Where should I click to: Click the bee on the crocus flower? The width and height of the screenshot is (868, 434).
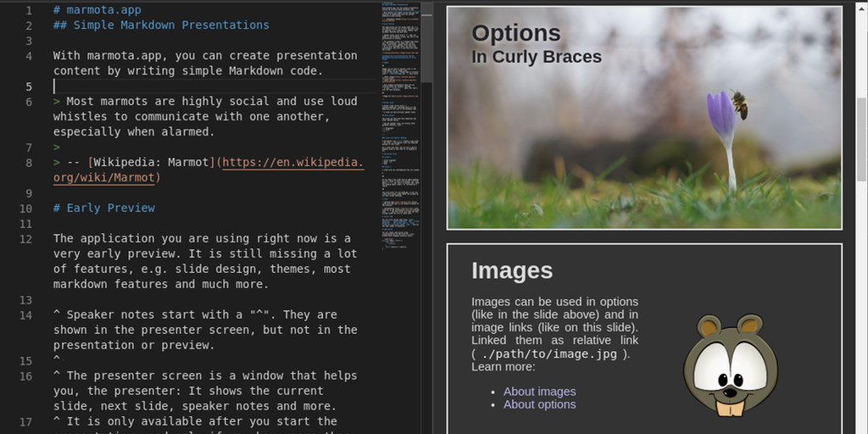point(740,103)
